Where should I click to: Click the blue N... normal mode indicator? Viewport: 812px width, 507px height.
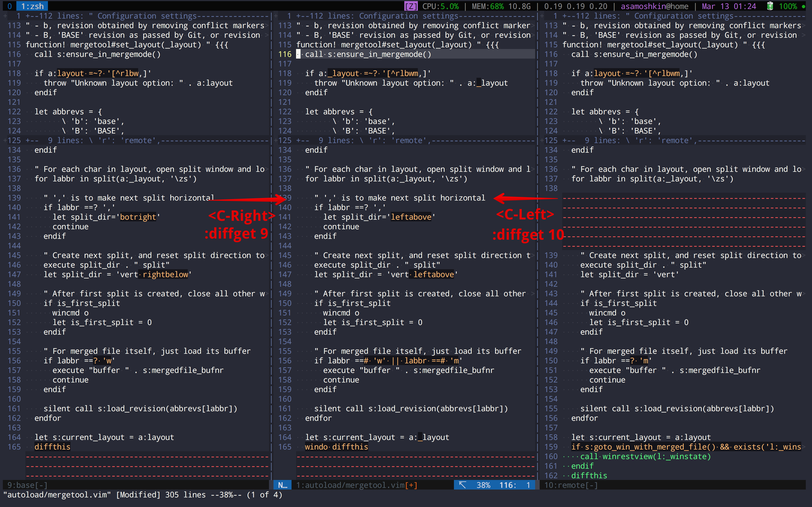click(x=283, y=485)
